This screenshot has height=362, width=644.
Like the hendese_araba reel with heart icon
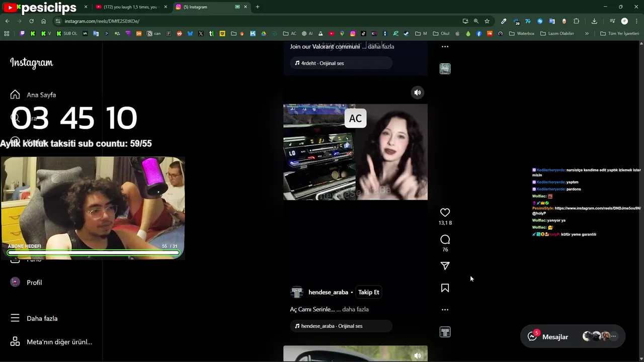tap(445, 213)
